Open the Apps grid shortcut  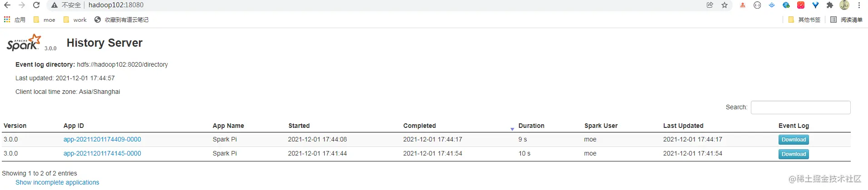coord(15,19)
